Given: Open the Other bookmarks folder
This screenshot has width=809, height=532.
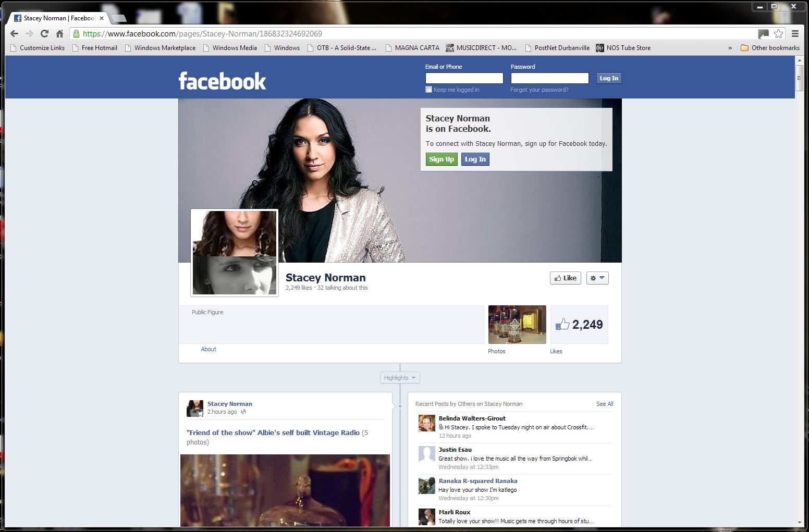Looking at the screenshot, I should pos(770,47).
